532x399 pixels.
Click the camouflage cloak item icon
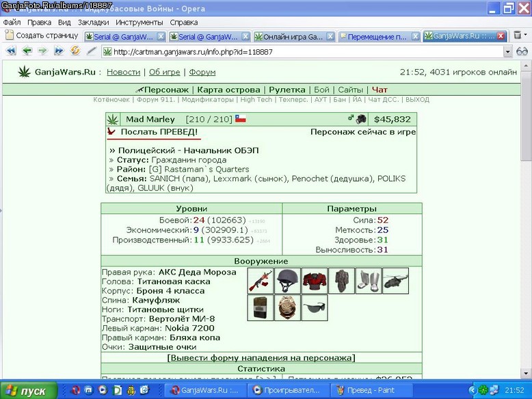pos(342,281)
